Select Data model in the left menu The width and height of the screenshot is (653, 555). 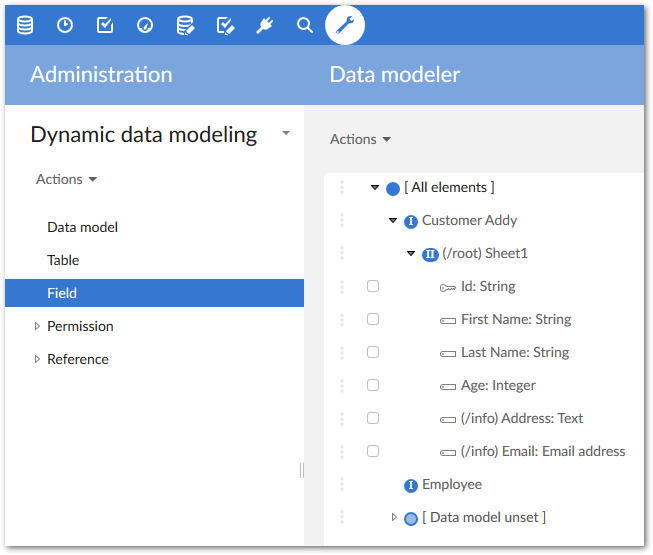pos(82,227)
